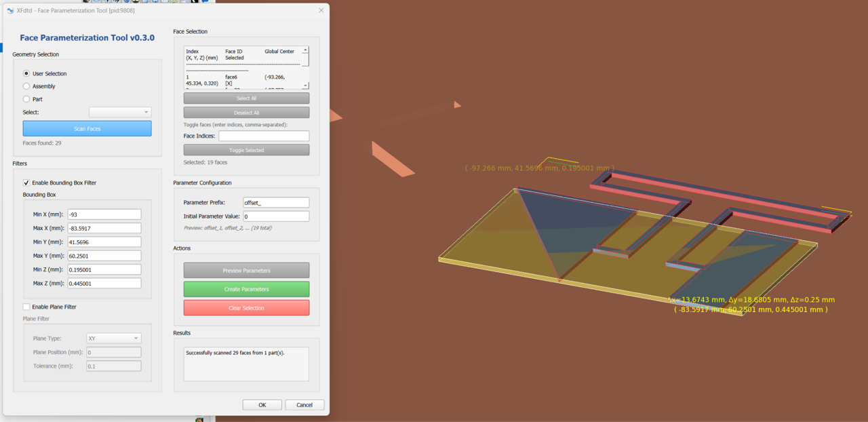Click into the Max Y (mm) field
The image size is (868, 422).
click(x=104, y=256)
